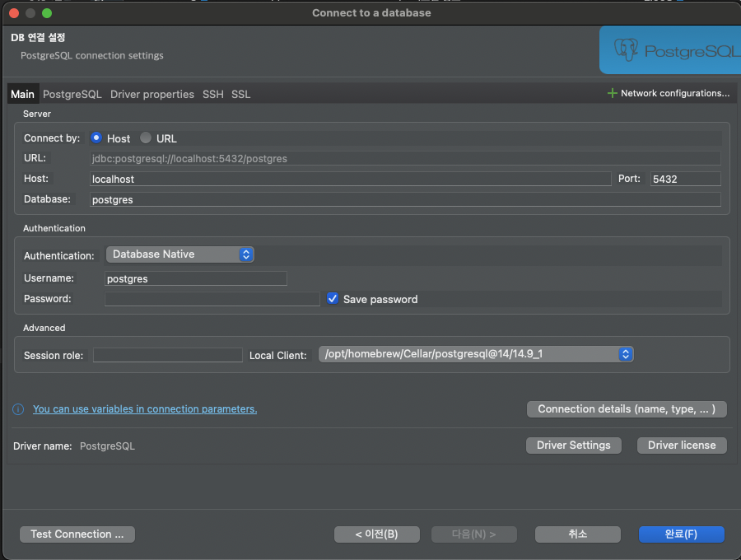Screen dimensions: 741x560
Task: Disable the Save password checkbox
Action: [333, 298]
